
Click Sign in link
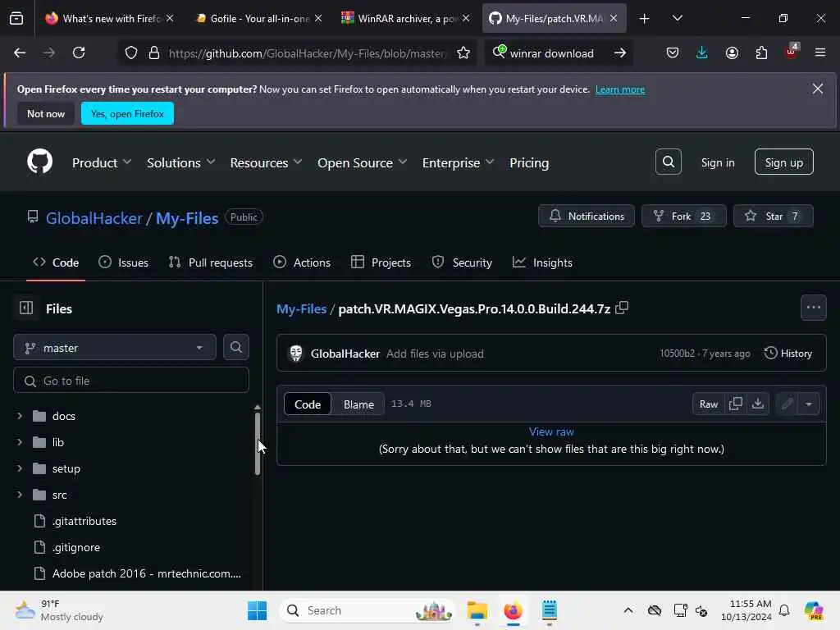tap(718, 162)
